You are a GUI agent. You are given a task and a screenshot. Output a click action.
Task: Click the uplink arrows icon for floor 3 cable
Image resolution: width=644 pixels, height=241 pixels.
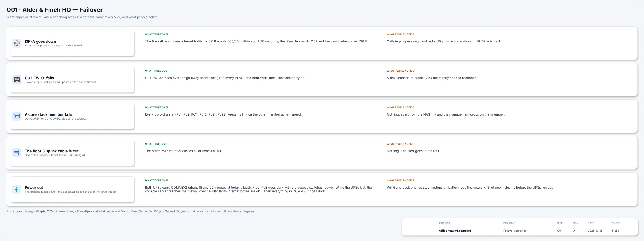(x=17, y=153)
